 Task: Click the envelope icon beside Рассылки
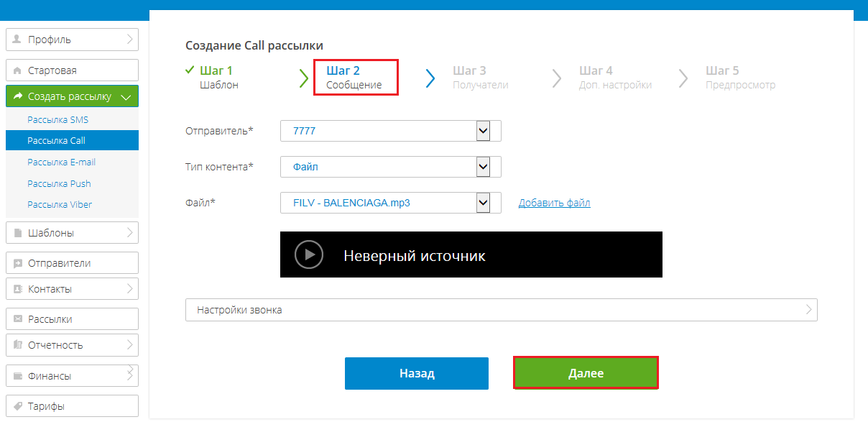[x=17, y=319]
